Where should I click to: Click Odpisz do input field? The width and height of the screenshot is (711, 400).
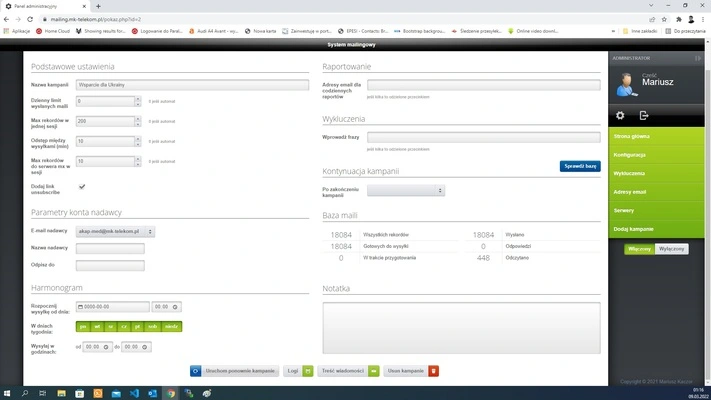tap(110, 265)
